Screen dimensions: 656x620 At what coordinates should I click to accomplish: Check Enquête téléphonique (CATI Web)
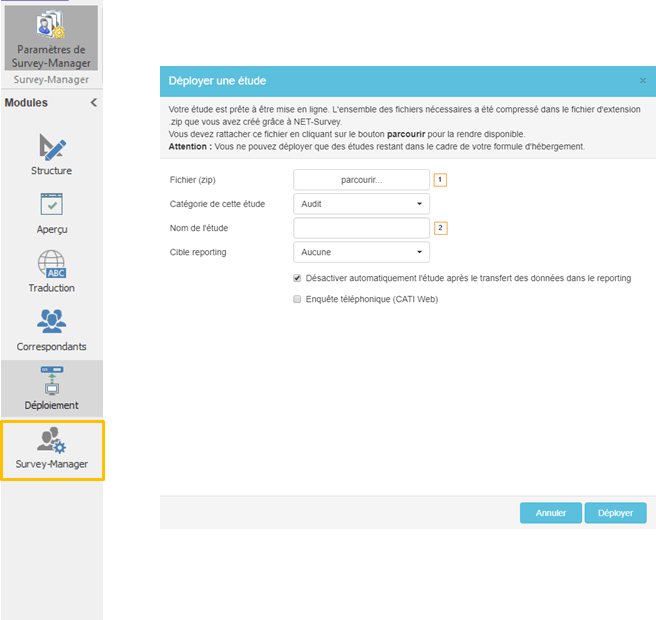[x=297, y=299]
